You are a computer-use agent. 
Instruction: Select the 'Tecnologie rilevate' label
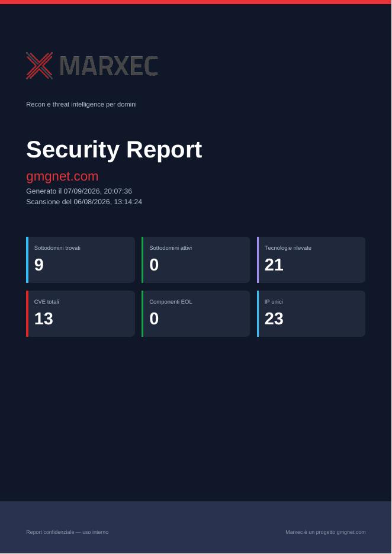(288, 248)
